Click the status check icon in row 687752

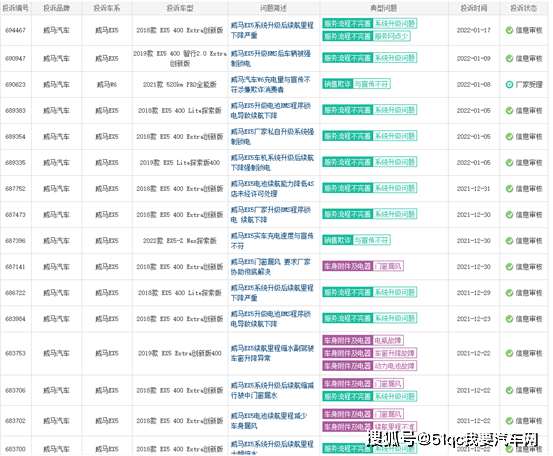[509, 189]
